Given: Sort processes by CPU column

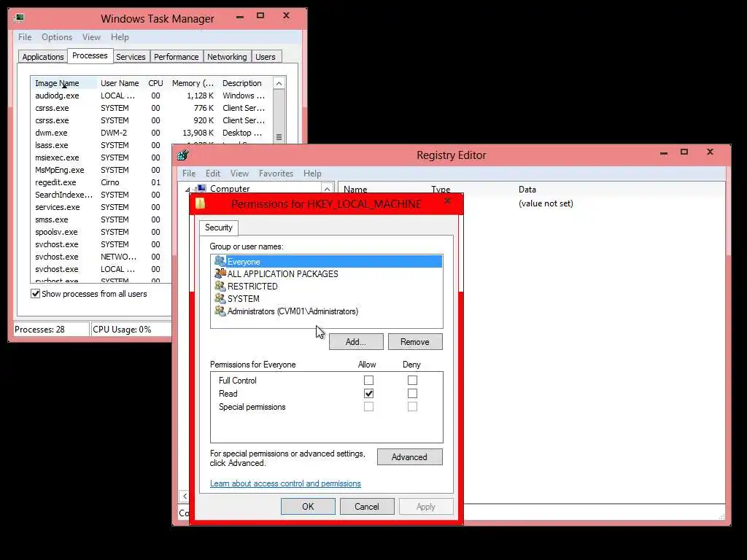Looking at the screenshot, I should [155, 83].
